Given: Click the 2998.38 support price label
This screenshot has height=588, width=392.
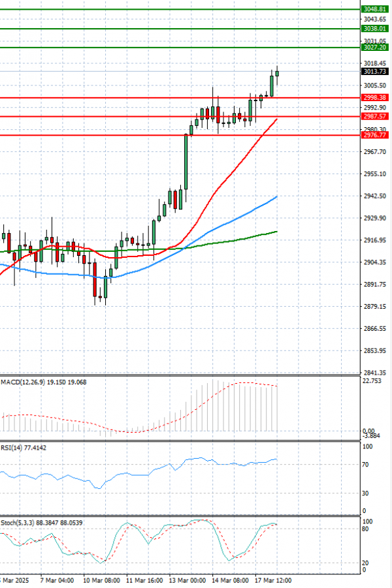Looking at the screenshot, I should 374,97.
